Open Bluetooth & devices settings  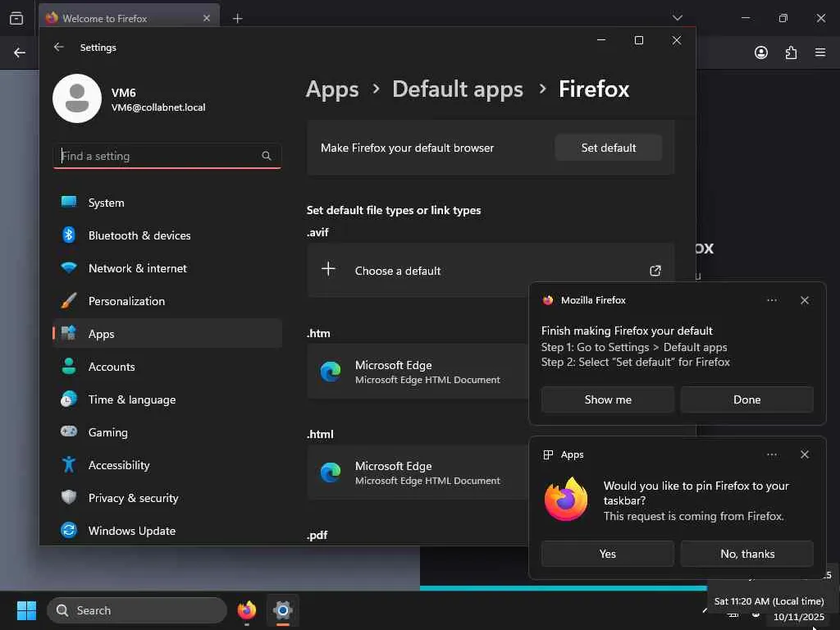[x=167, y=235]
